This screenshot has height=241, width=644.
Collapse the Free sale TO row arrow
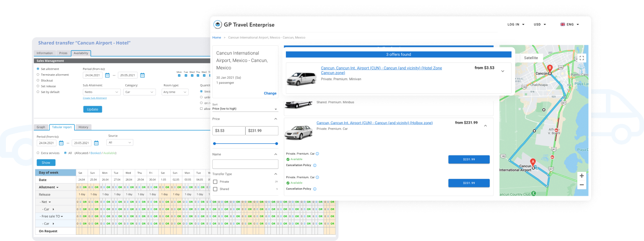pyautogui.click(x=62, y=216)
